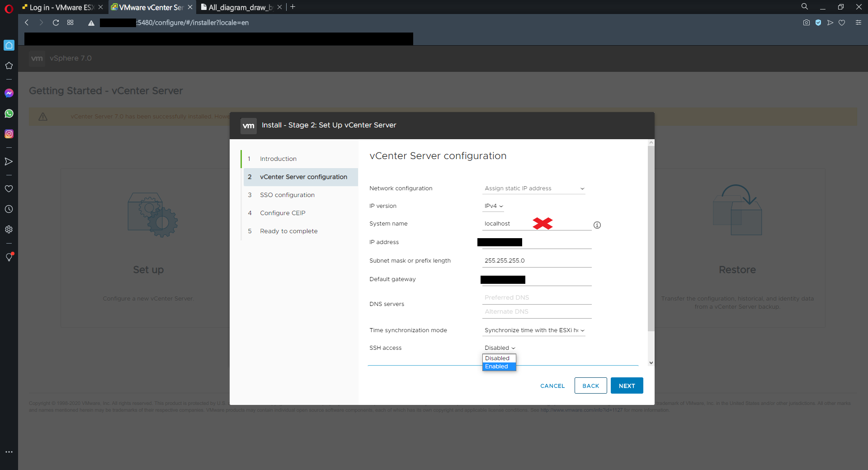Screen dimensions: 868x470
Task: Select Enabled option for SSH access
Action: tap(499, 367)
